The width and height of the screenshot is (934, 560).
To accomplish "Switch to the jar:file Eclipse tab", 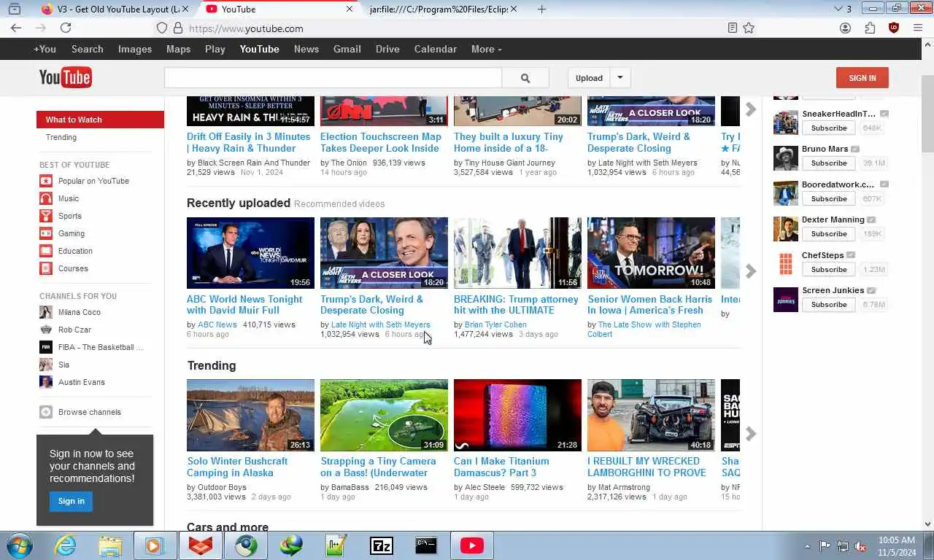I will pyautogui.click(x=444, y=9).
